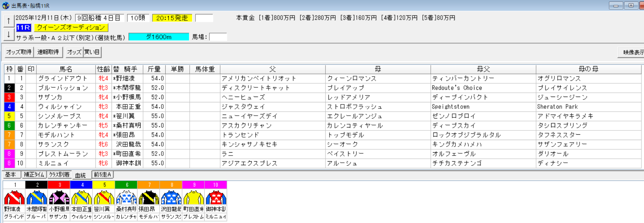Click sire アメリカンペイトリオット
Image resolution: width=644 pixels, height=223 pixels.
tap(259, 78)
